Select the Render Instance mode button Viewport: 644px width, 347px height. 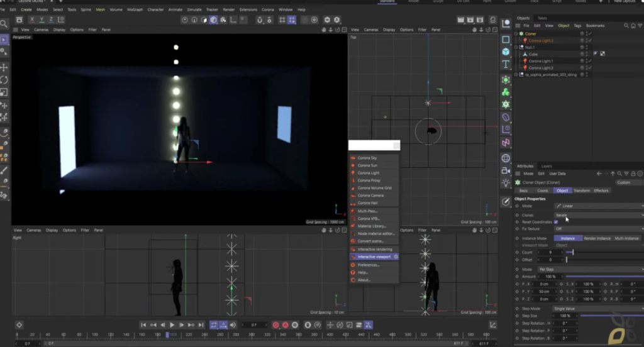597,238
